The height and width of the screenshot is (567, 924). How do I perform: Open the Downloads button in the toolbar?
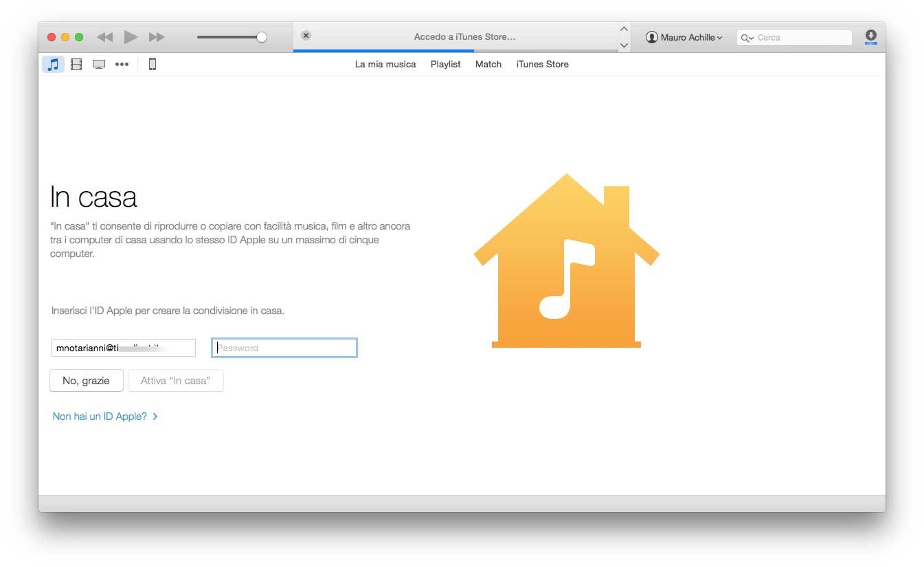tap(870, 37)
